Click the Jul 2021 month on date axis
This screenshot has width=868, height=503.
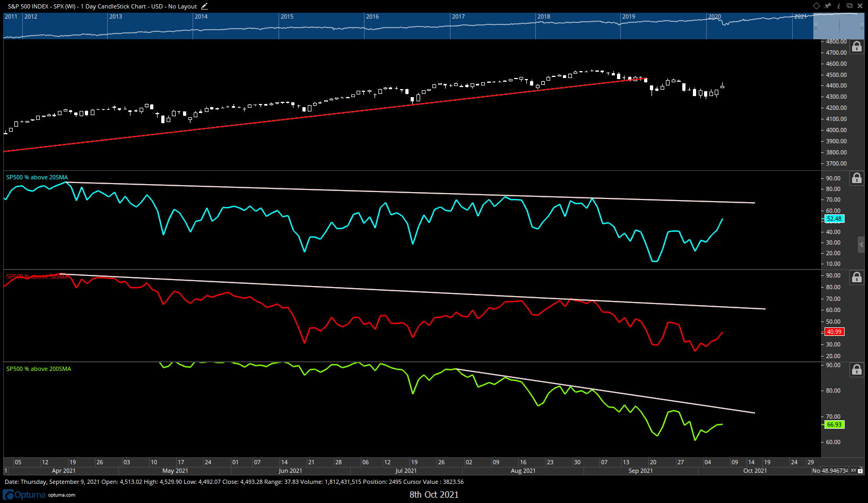coord(406,471)
